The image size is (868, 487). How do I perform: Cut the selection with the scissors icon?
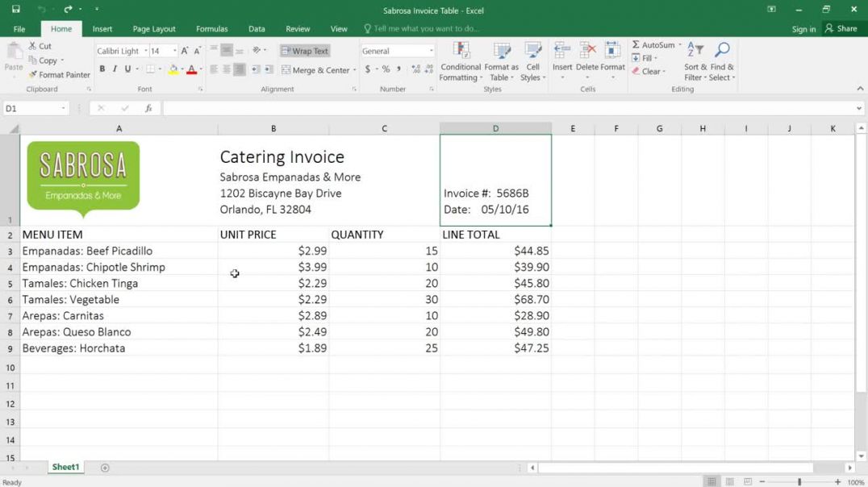(40, 46)
